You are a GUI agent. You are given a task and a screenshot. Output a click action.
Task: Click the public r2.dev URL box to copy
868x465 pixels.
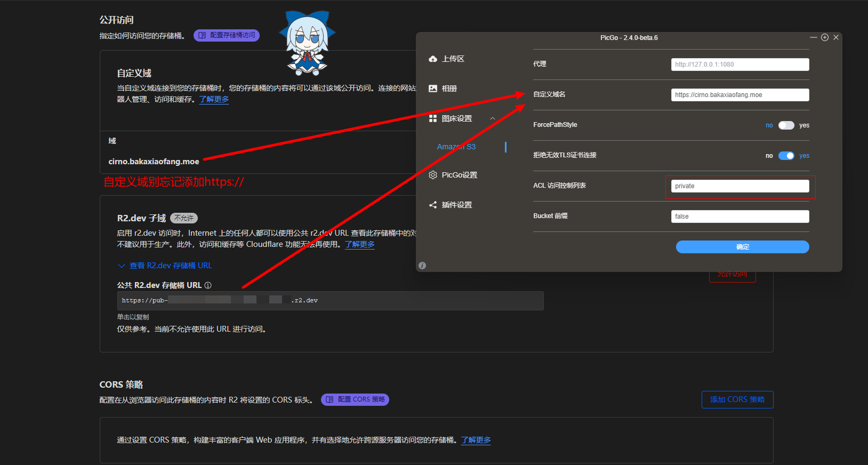(x=330, y=301)
